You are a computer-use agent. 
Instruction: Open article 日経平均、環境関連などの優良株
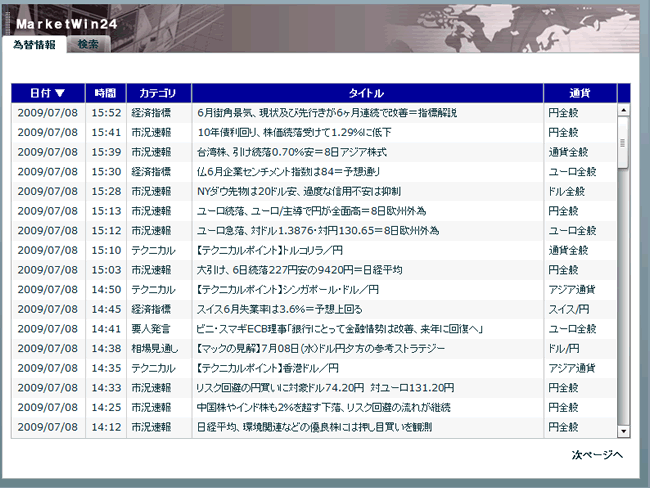coord(315,427)
